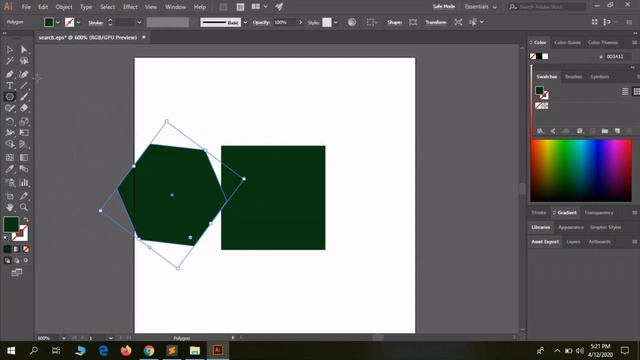The image size is (640, 360).
Task: Click the Opacity label link
Action: tap(261, 22)
